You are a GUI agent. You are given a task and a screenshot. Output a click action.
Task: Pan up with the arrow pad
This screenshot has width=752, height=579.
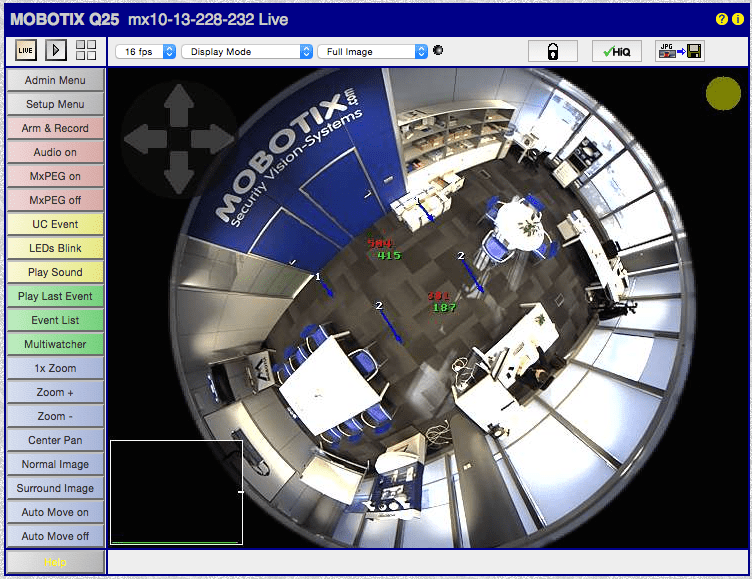coord(179,101)
